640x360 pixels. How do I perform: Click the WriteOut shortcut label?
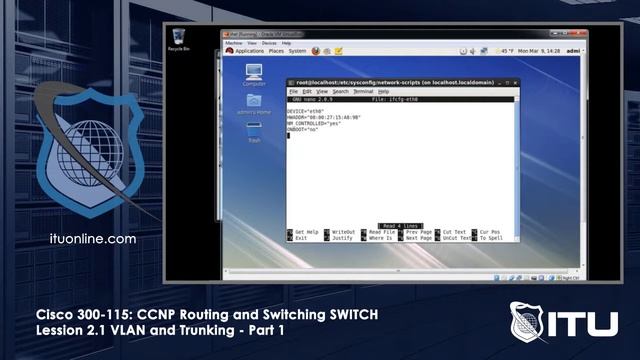coord(343,232)
